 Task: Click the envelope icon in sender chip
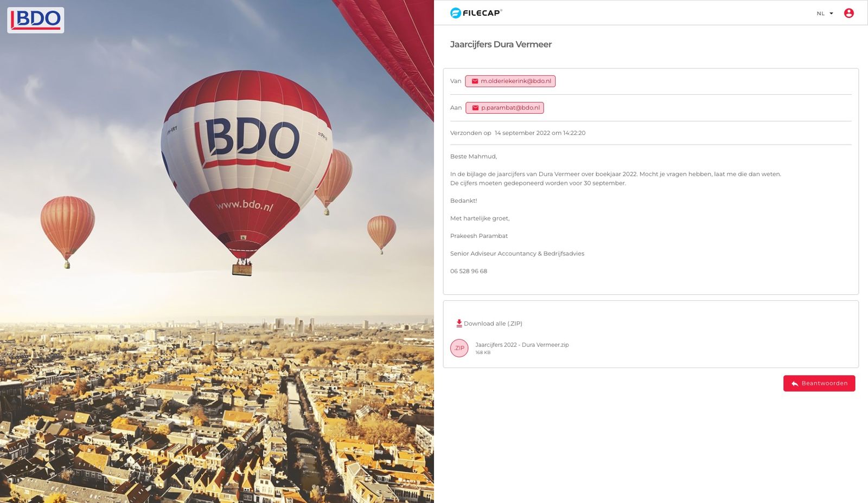pyautogui.click(x=475, y=81)
